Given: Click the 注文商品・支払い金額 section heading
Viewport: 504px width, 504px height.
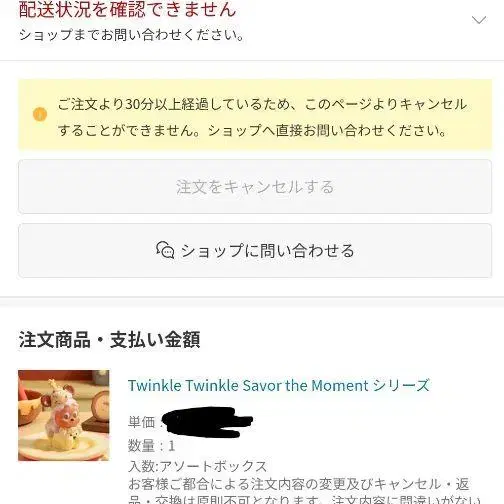Looking at the screenshot, I should coord(109,340).
